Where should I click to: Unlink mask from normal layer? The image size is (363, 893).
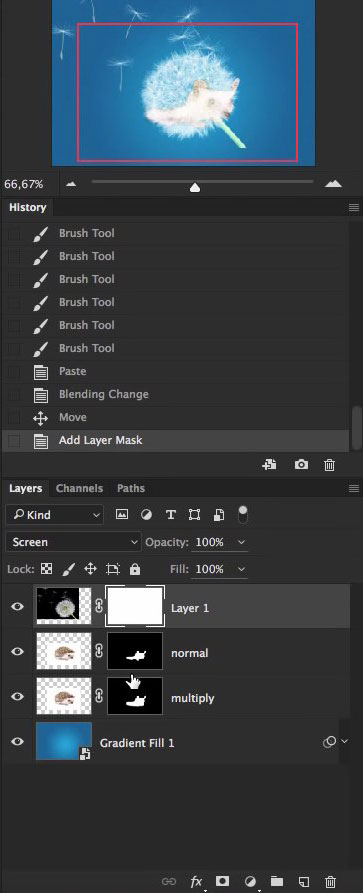pyautogui.click(x=99, y=652)
